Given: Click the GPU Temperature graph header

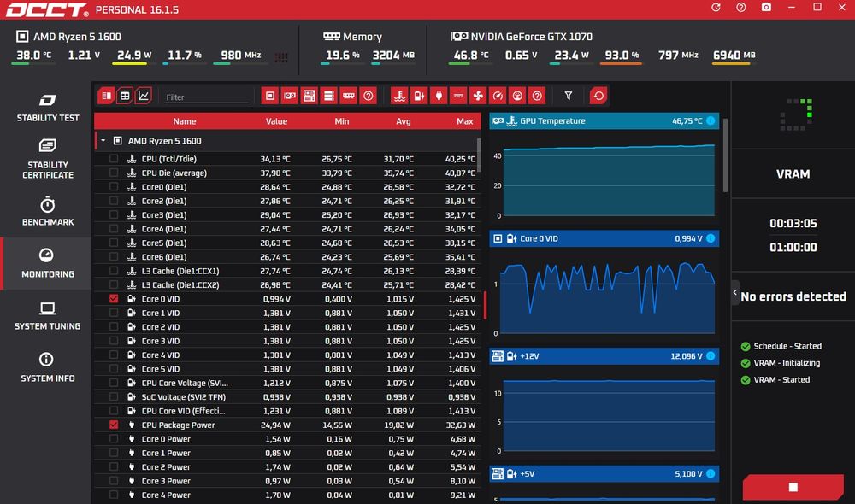Looking at the screenshot, I should (604, 121).
